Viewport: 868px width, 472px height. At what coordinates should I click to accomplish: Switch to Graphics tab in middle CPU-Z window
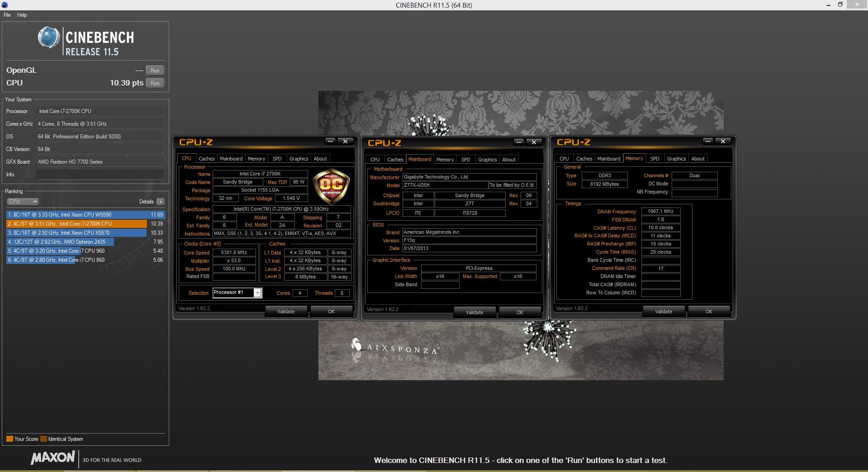coord(487,160)
